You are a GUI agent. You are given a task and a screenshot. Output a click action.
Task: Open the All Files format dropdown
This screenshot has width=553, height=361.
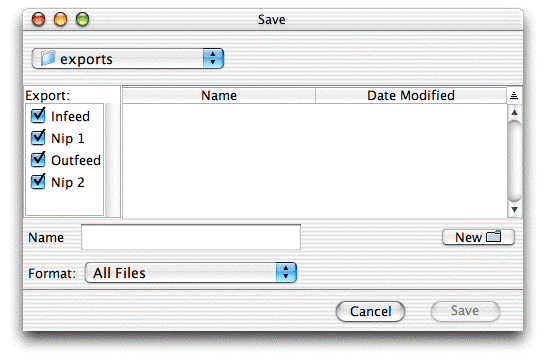[x=191, y=273]
